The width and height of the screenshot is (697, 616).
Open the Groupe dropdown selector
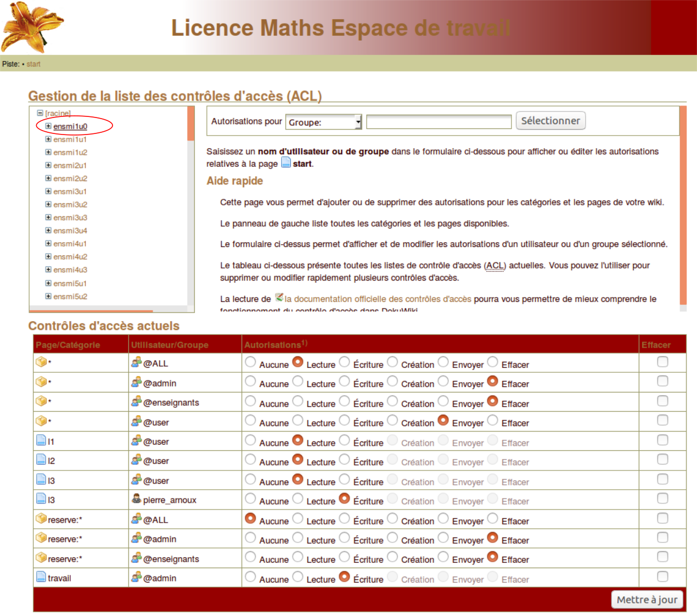[x=324, y=122]
